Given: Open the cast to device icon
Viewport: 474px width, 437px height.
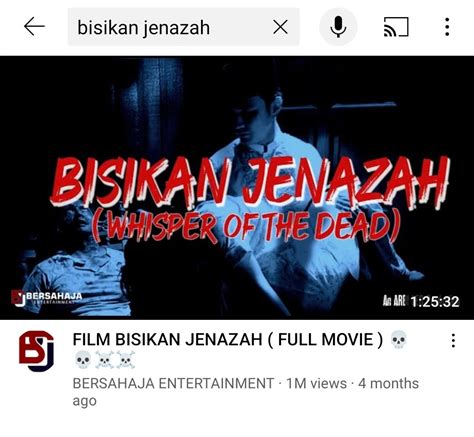Looking at the screenshot, I should (x=396, y=27).
